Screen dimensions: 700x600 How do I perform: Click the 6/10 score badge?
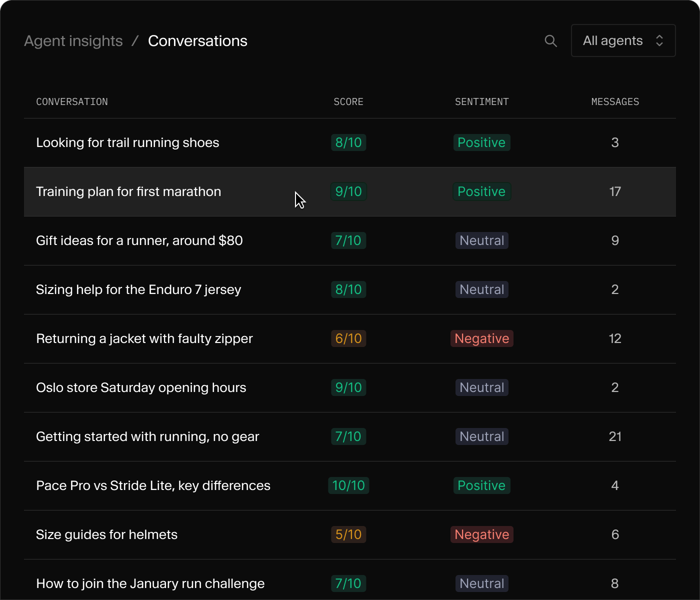pos(348,338)
